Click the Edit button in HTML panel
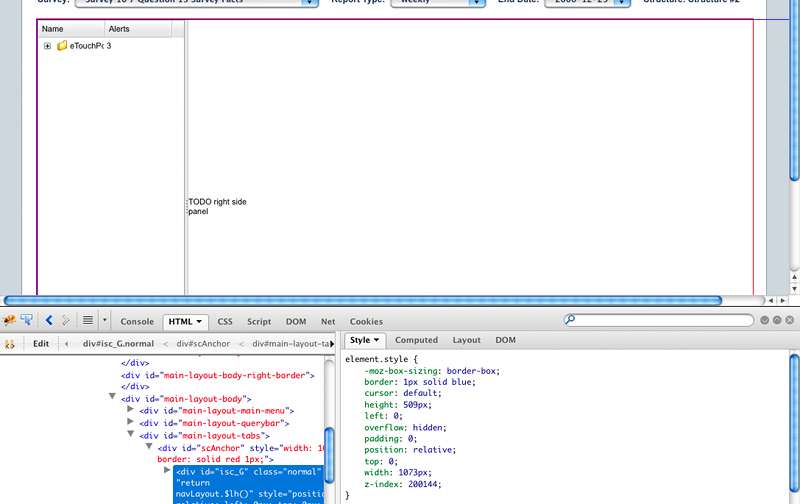 (41, 342)
